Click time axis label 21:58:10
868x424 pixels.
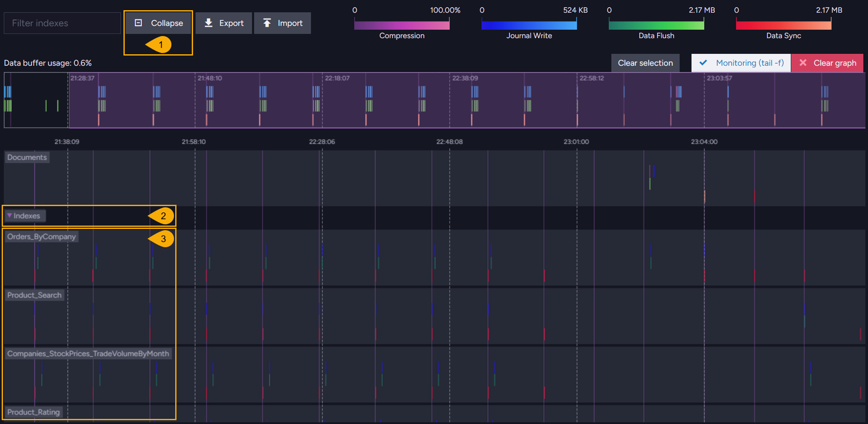point(194,142)
